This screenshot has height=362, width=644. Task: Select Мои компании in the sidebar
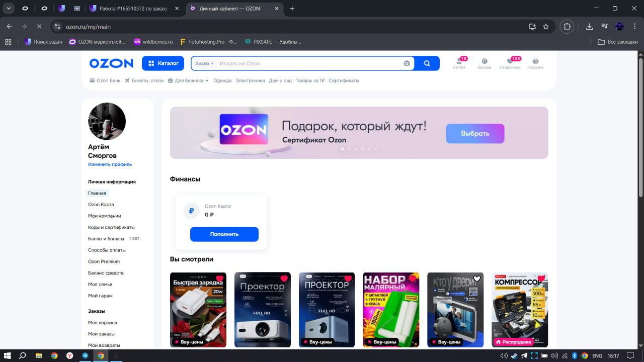tap(105, 216)
